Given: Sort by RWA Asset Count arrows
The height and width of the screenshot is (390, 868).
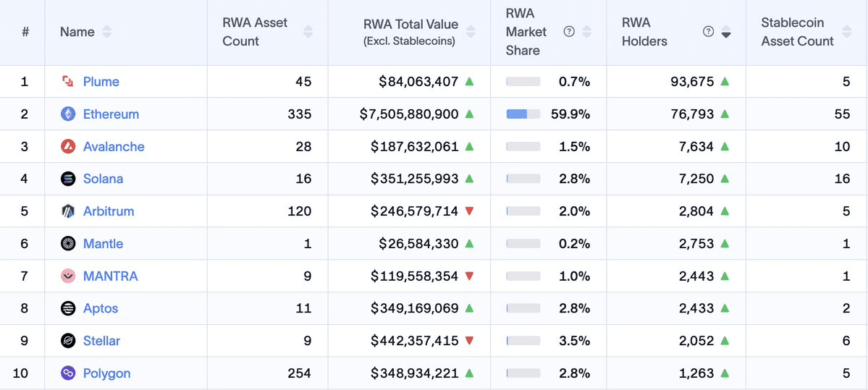Looking at the screenshot, I should pos(308,32).
